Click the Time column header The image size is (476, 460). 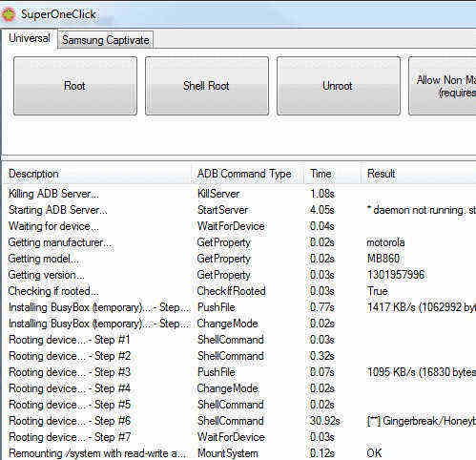(x=333, y=174)
